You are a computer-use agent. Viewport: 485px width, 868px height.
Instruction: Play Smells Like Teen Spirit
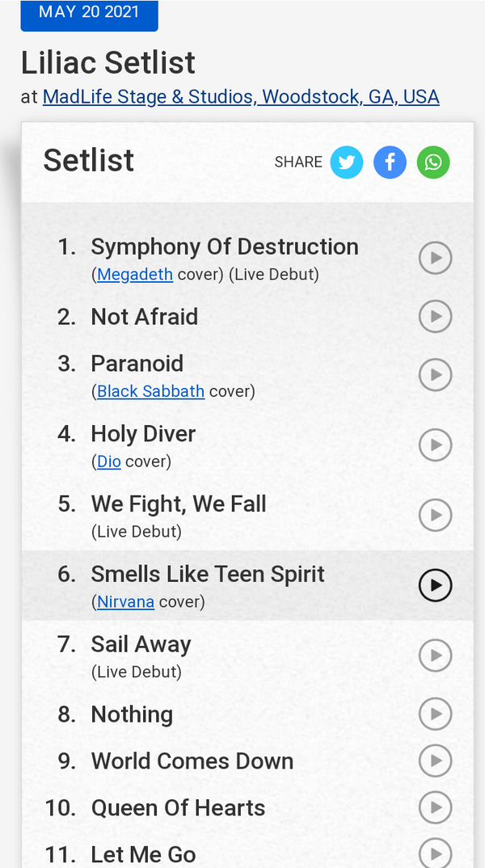click(435, 585)
